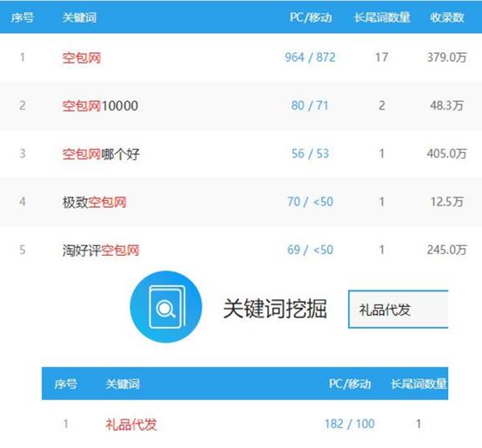Viewport: 482px width, 448px height.
Task: Open the 空包网哪个好 keyword link
Action: [x=101, y=154]
